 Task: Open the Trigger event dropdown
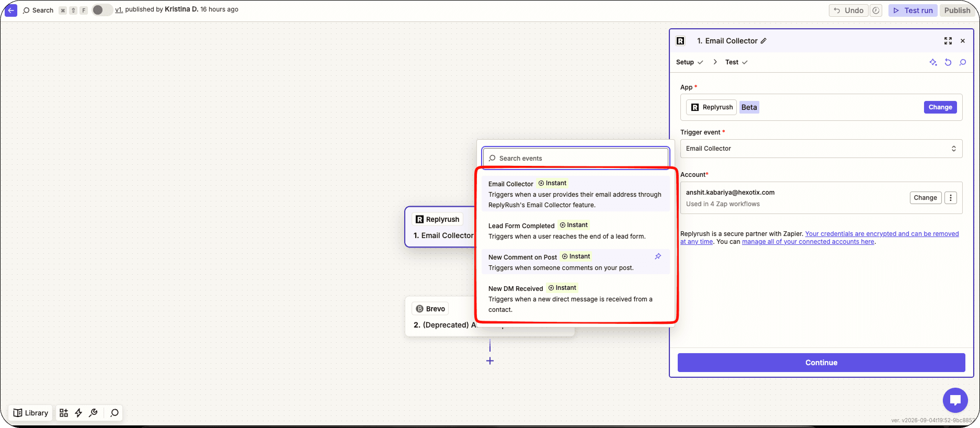point(821,149)
